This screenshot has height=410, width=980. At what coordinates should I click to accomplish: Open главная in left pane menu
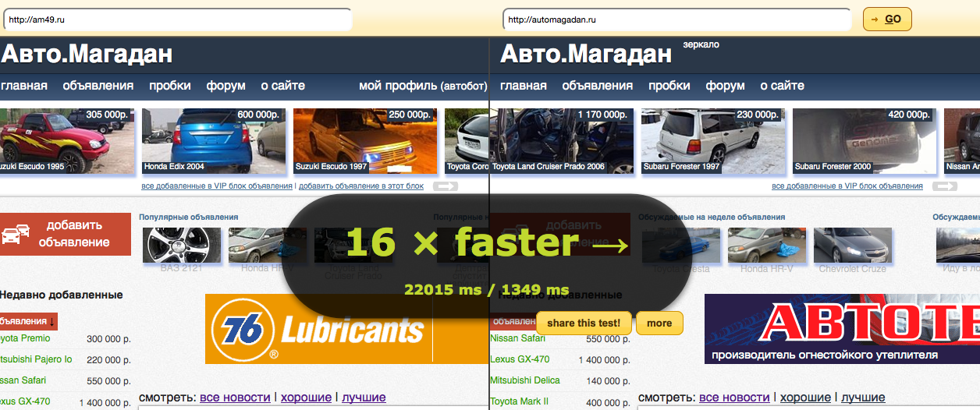[23, 86]
